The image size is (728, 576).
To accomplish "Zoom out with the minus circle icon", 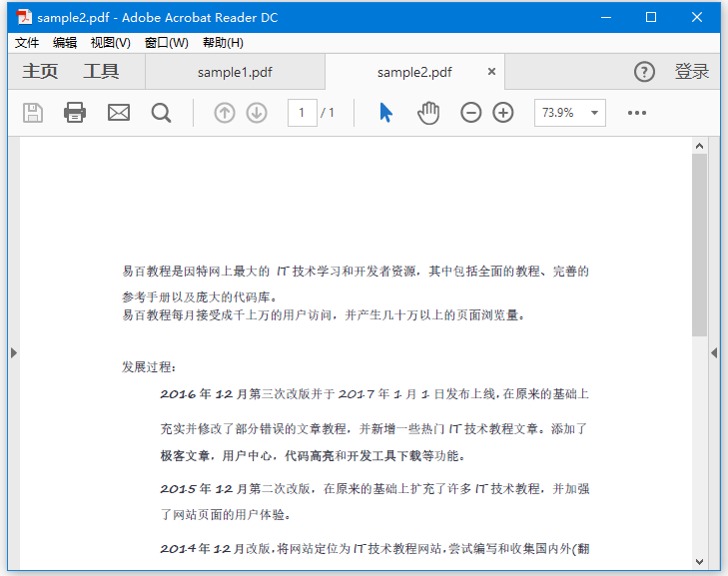I will (x=470, y=113).
